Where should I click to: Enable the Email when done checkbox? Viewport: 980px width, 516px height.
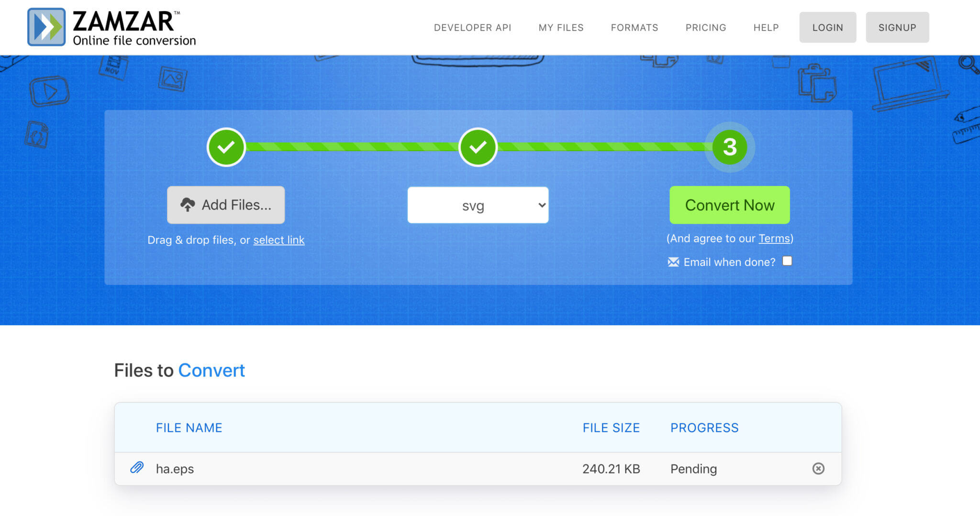787,261
